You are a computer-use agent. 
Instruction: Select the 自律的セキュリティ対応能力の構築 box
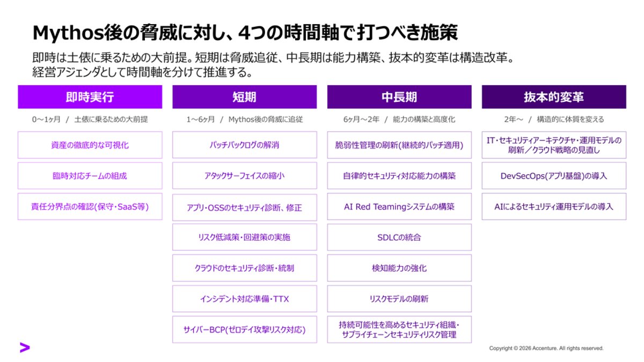[x=399, y=175]
